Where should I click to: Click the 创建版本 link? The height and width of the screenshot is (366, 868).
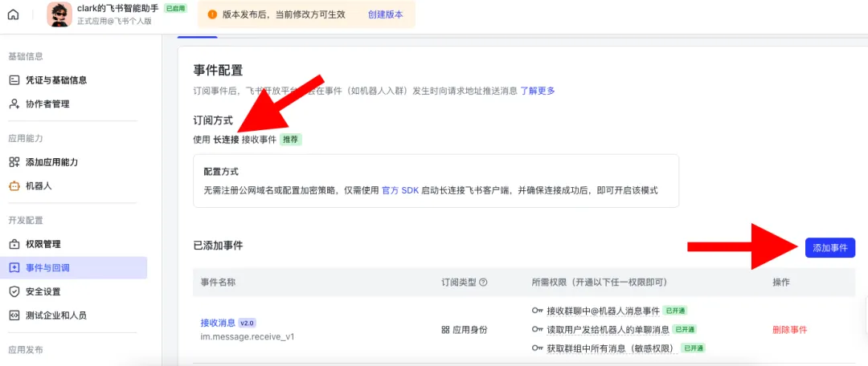click(385, 14)
